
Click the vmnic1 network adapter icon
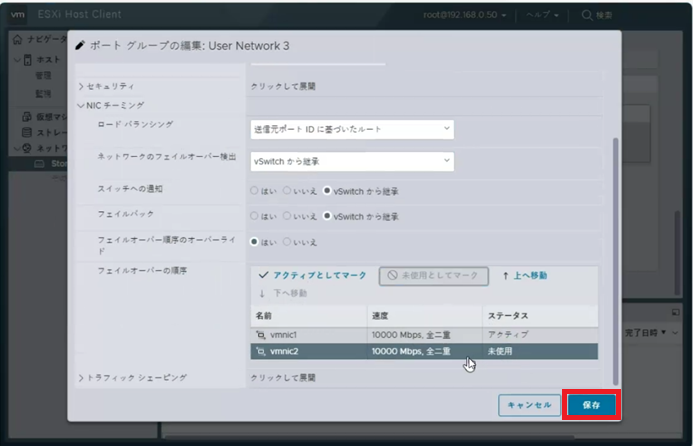(261, 334)
